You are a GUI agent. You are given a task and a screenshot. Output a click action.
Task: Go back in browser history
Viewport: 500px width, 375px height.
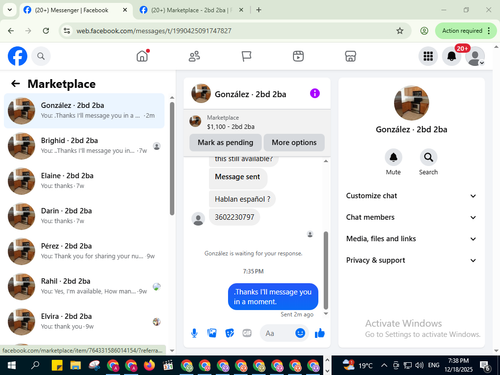tap(11, 31)
